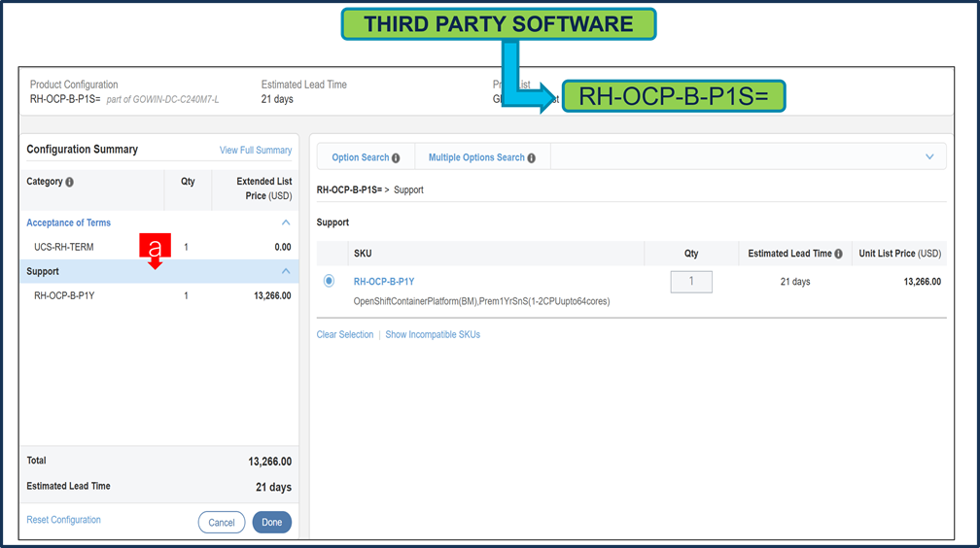The height and width of the screenshot is (548, 980).
Task: Select UCS-RH-TERM in the summary
Action: tap(64, 247)
